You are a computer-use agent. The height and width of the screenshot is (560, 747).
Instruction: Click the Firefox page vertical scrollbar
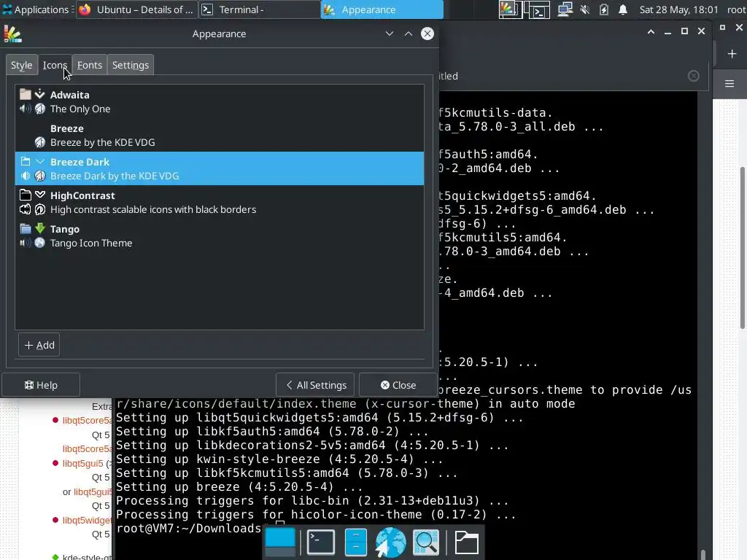(743, 248)
